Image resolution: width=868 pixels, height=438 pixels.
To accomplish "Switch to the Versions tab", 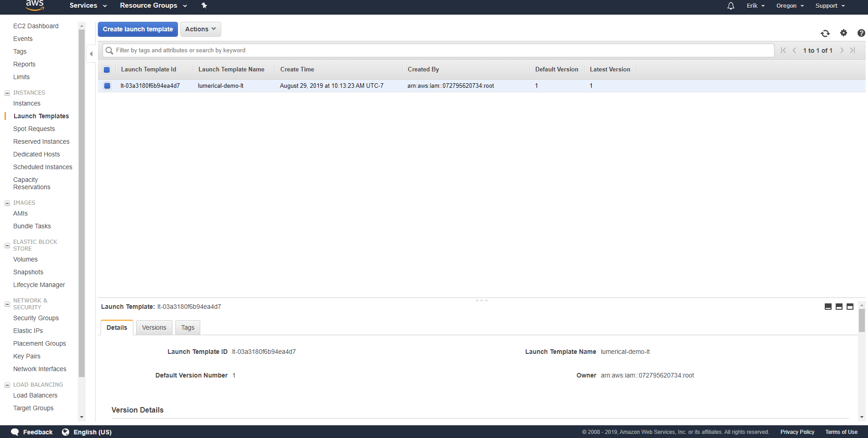I will (x=154, y=327).
